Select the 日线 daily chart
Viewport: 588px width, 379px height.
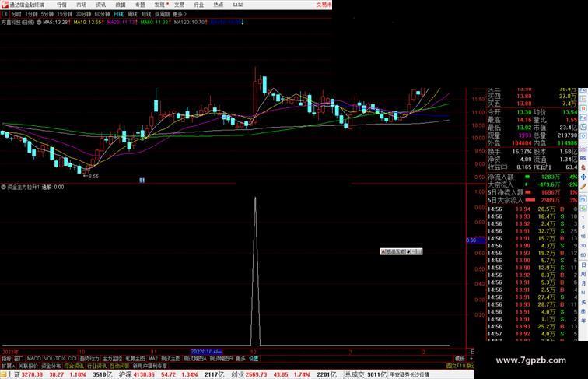click(x=118, y=14)
